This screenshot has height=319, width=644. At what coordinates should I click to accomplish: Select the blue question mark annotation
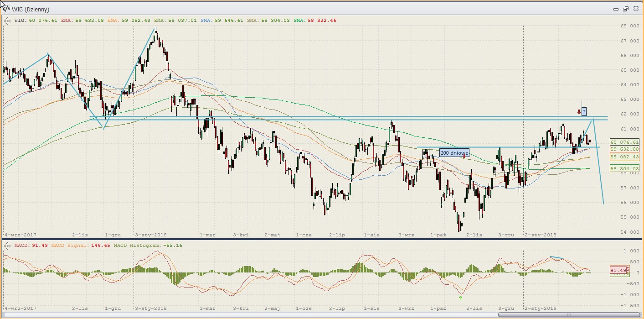click(x=584, y=111)
